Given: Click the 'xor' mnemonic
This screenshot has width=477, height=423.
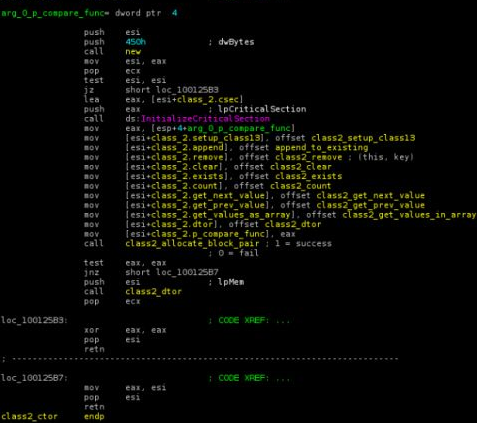Looking at the screenshot, I should pyautogui.click(x=91, y=330).
